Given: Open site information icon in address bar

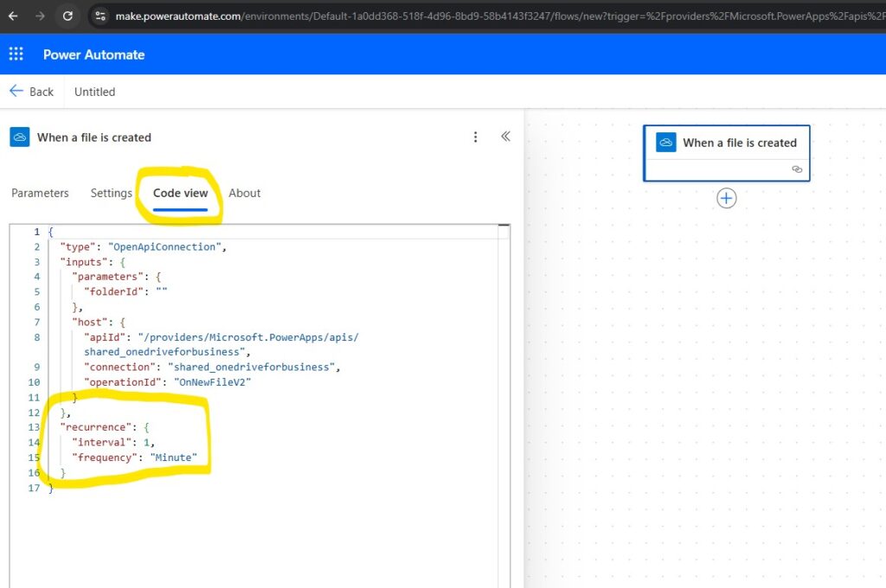Looking at the screenshot, I should click(x=100, y=16).
